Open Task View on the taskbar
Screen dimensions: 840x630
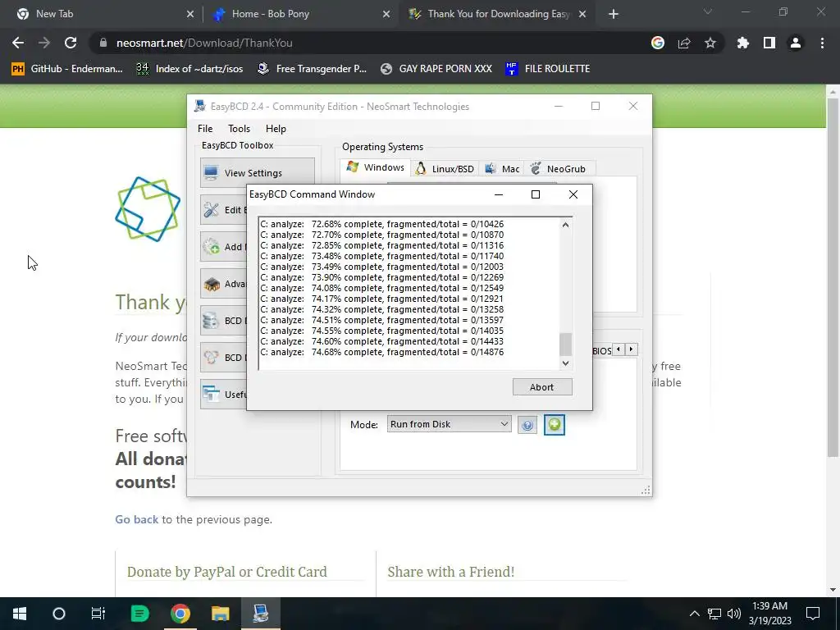coord(98,614)
